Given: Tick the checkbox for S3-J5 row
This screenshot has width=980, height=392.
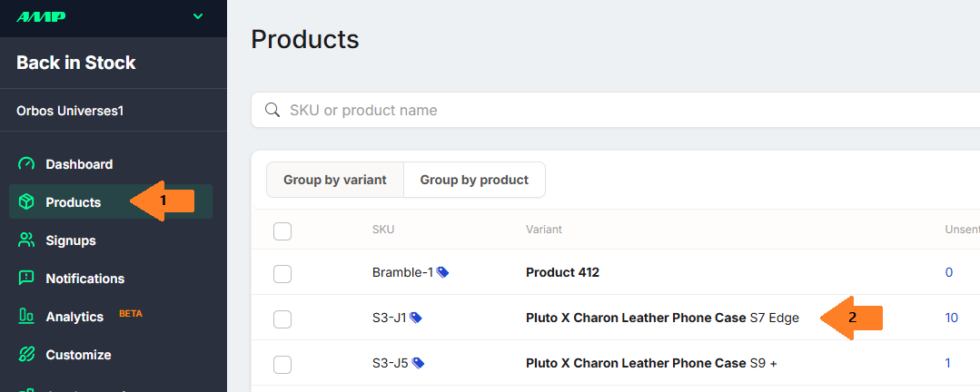Looking at the screenshot, I should [x=282, y=364].
